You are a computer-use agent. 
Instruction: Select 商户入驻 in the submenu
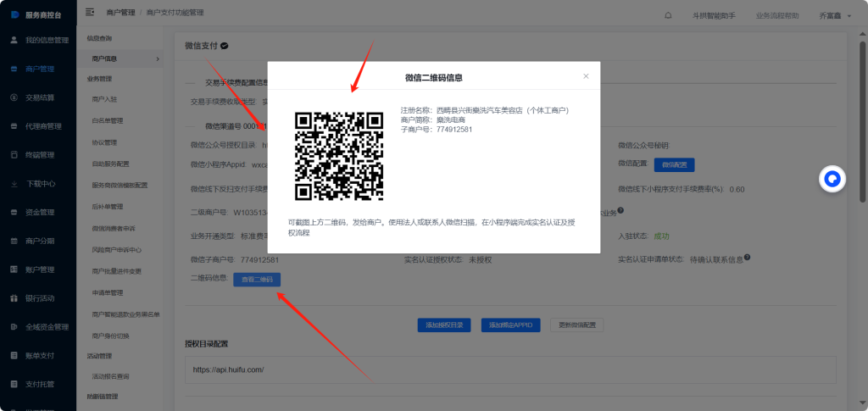click(104, 99)
